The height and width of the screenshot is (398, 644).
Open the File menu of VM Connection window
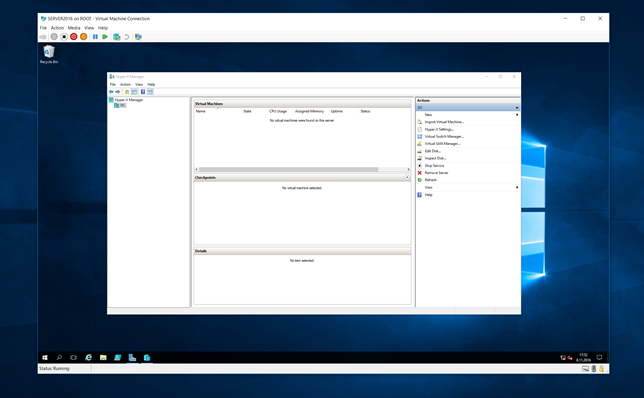click(x=43, y=28)
